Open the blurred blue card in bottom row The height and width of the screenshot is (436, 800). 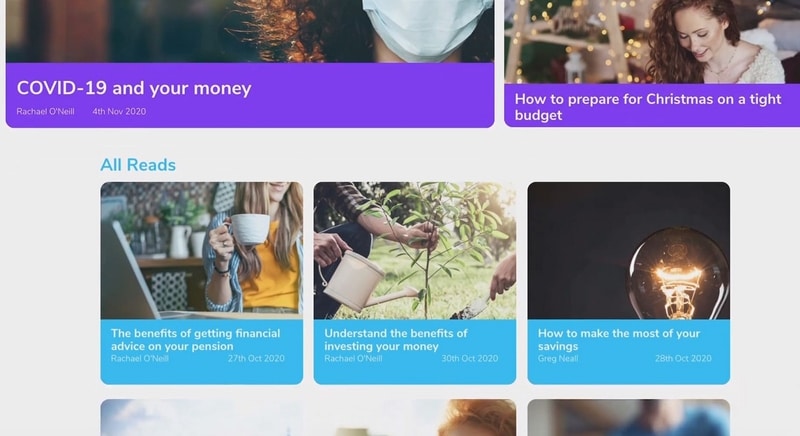[x=629, y=418]
